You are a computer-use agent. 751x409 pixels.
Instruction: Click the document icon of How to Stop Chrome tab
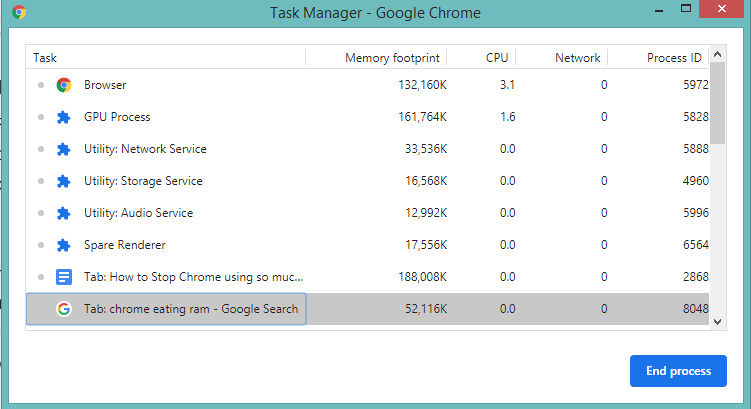tap(64, 277)
